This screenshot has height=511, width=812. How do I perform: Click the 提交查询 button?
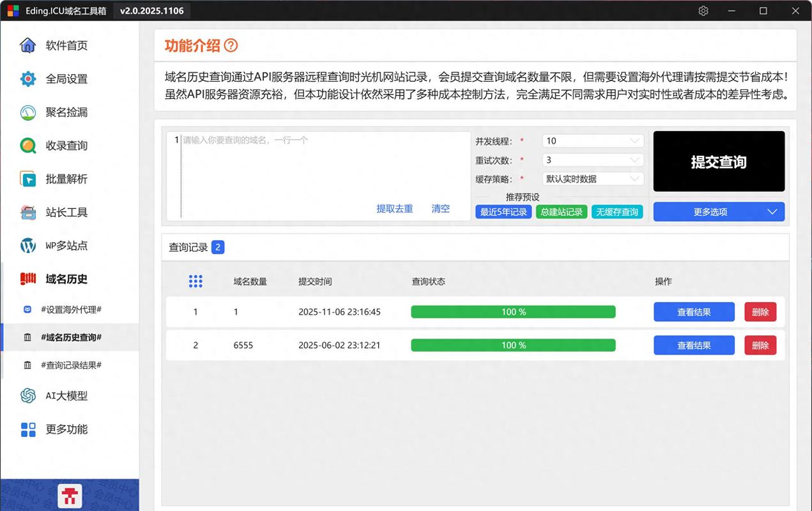[x=719, y=162]
